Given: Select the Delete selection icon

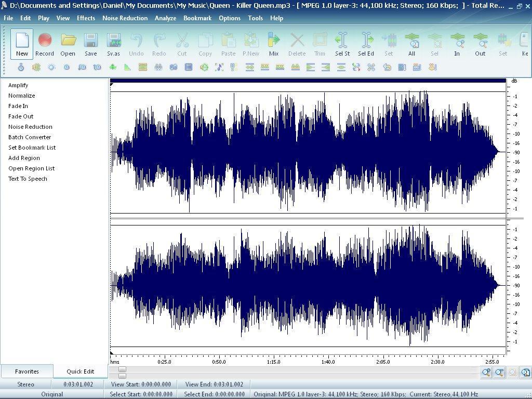Looking at the screenshot, I should [297, 44].
